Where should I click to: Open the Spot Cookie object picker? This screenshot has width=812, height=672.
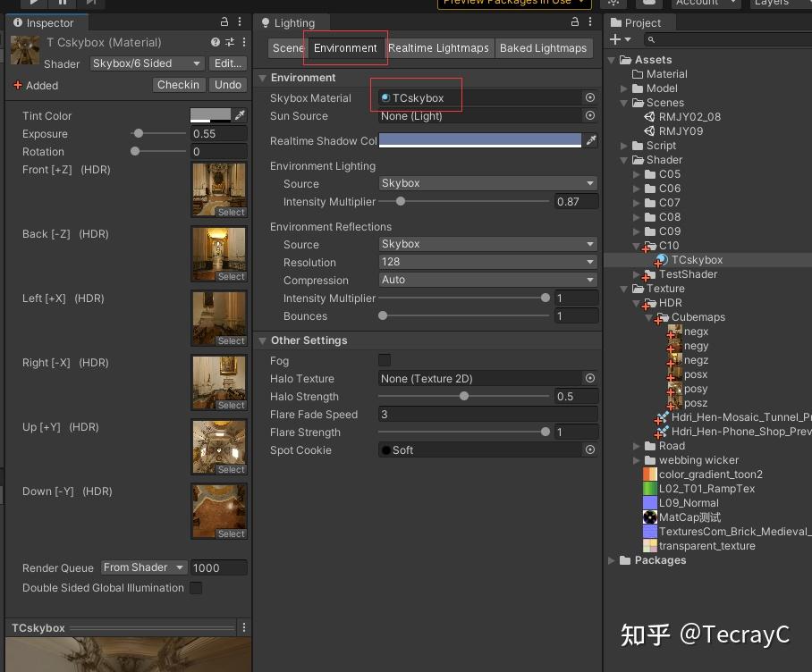point(590,449)
